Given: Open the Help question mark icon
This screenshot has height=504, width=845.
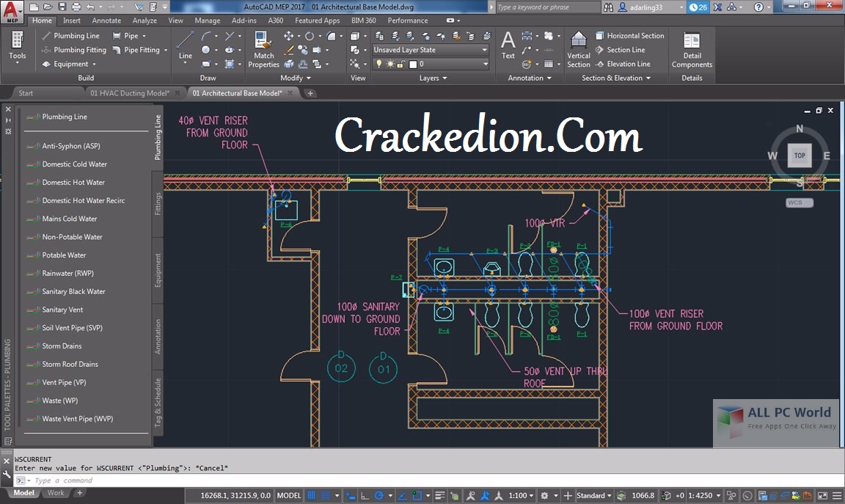Looking at the screenshot, I should coord(758,7).
